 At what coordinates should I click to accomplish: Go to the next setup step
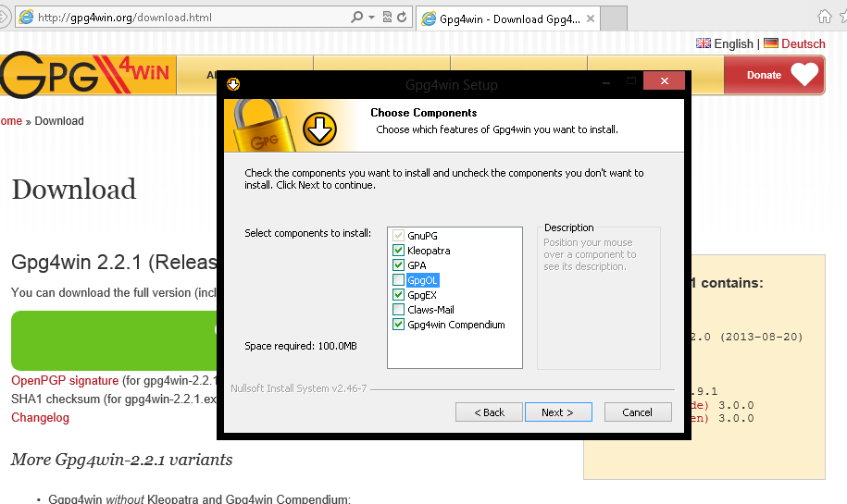[x=558, y=412]
